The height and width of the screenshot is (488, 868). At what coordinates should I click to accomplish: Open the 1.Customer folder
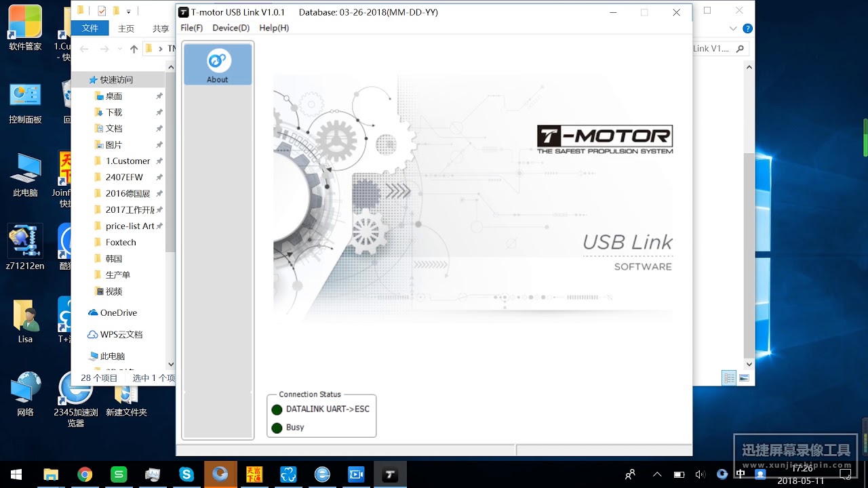pos(127,161)
